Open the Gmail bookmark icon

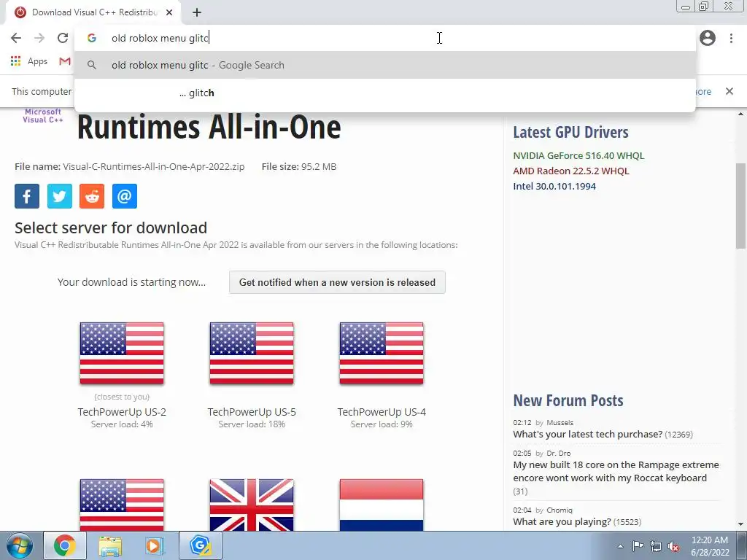click(x=65, y=61)
